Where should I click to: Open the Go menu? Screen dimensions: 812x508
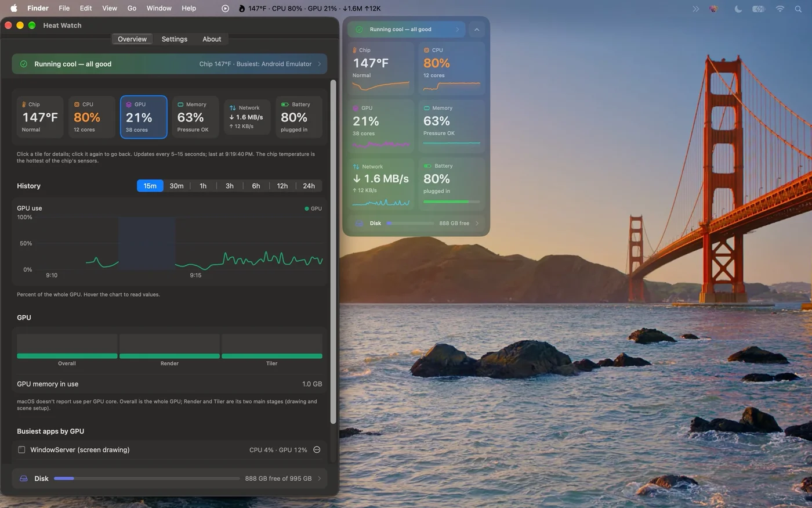coord(132,8)
